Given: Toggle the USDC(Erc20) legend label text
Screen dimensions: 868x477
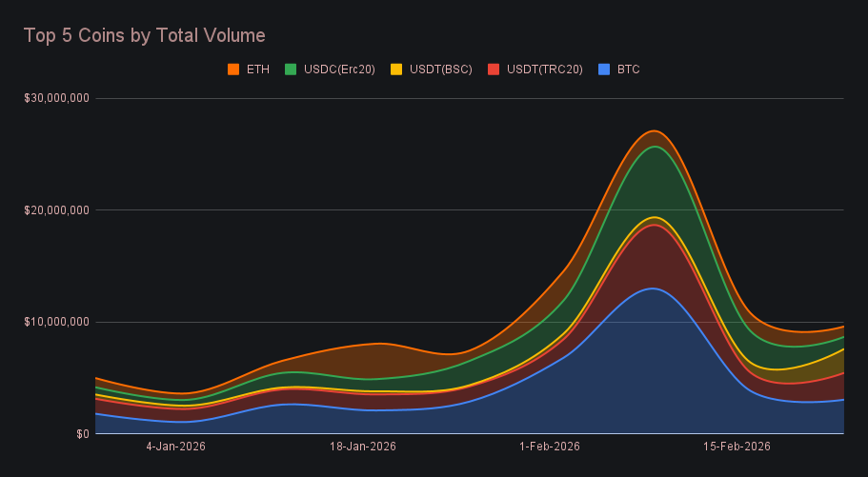Looking at the screenshot, I should (340, 70).
